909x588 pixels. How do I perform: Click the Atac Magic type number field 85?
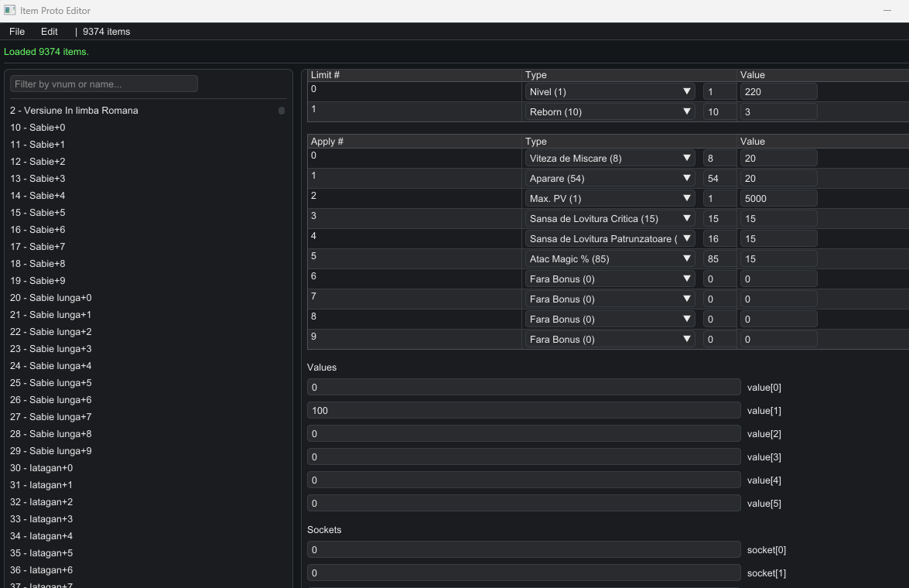pos(719,258)
